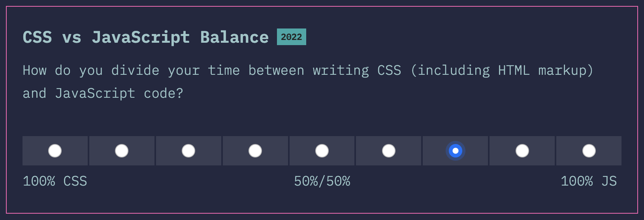
Task: Select the radio button above 100% JS
Action: coord(589,151)
